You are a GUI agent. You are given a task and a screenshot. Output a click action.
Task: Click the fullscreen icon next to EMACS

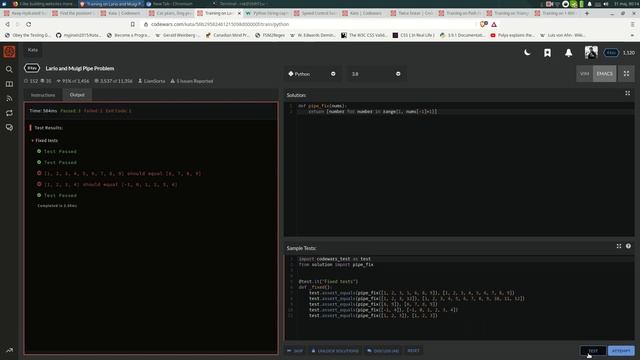[x=626, y=74]
